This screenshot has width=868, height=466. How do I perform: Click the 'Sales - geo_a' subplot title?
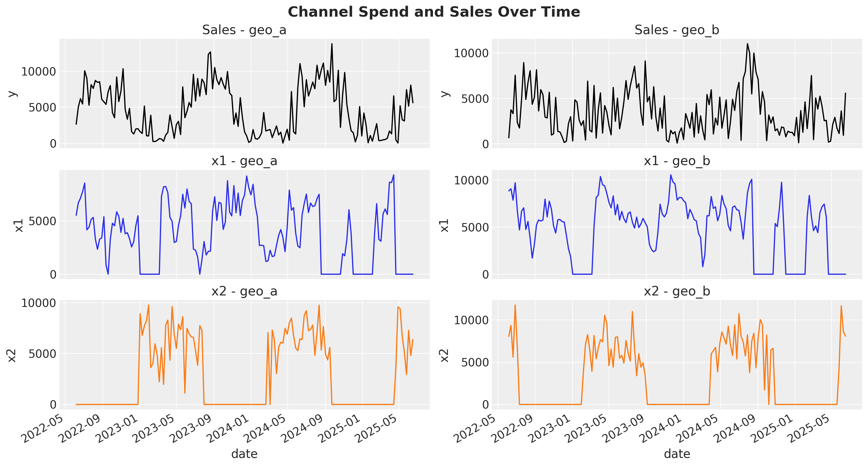(244, 30)
